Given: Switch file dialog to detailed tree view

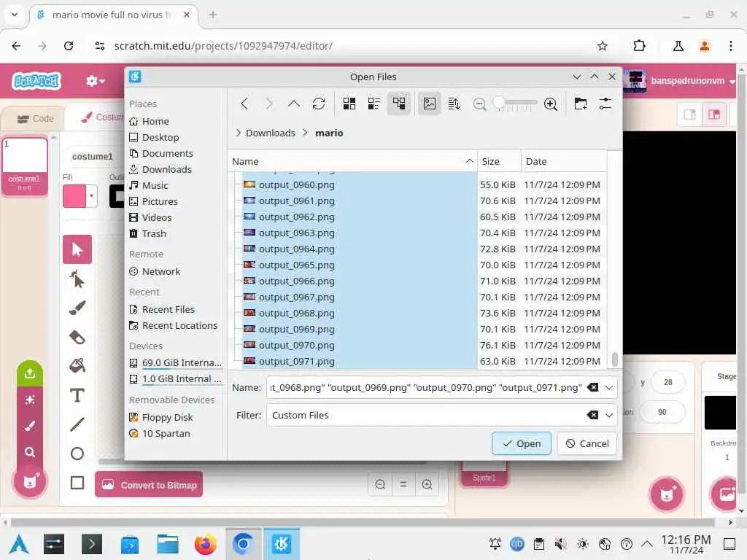Looking at the screenshot, I should coord(399,104).
